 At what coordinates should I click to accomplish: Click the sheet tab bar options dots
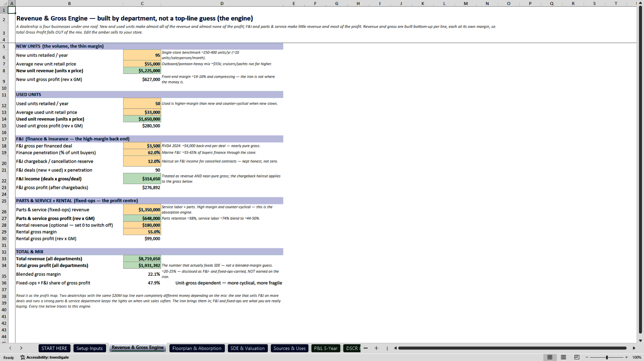[x=387, y=348]
